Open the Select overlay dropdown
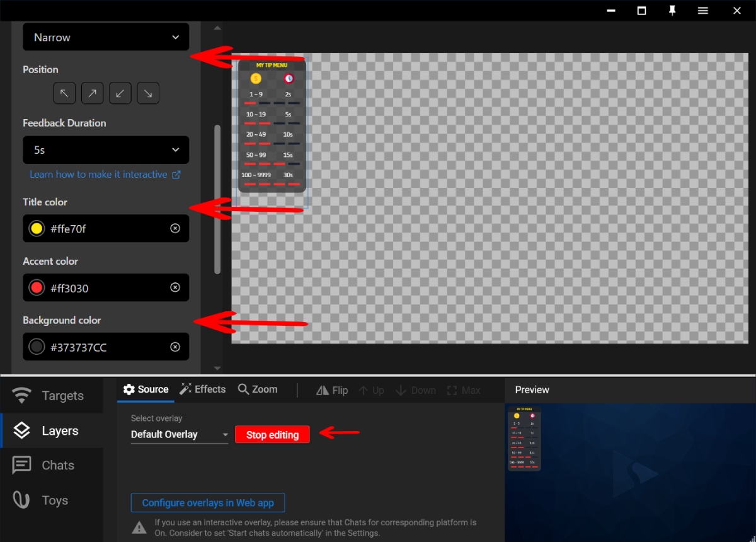This screenshot has width=756, height=542. [x=179, y=434]
